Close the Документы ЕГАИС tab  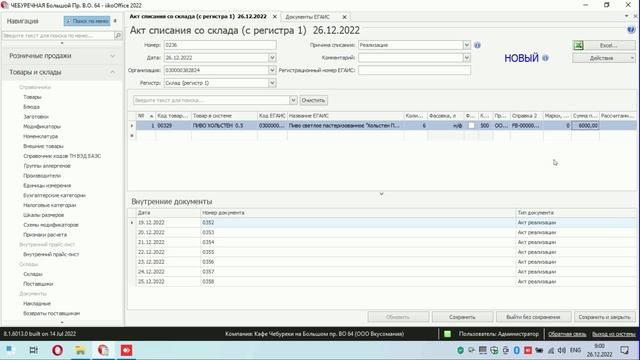tap(344, 17)
